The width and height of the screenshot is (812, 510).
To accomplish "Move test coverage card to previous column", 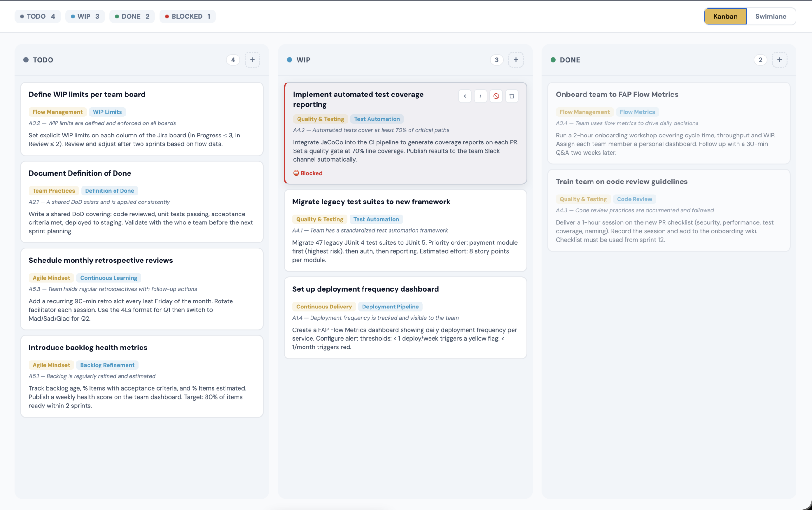I will tap(465, 96).
